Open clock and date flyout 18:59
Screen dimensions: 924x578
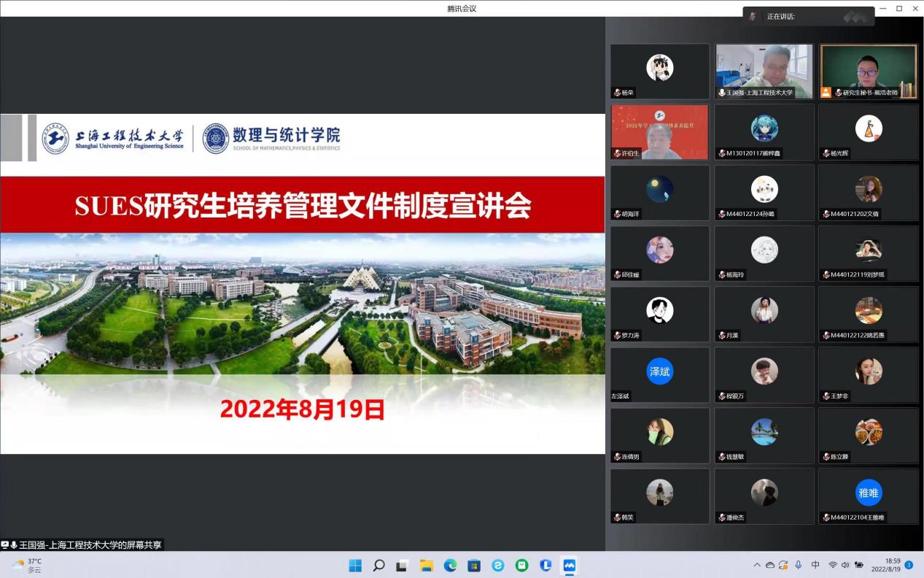(885, 565)
